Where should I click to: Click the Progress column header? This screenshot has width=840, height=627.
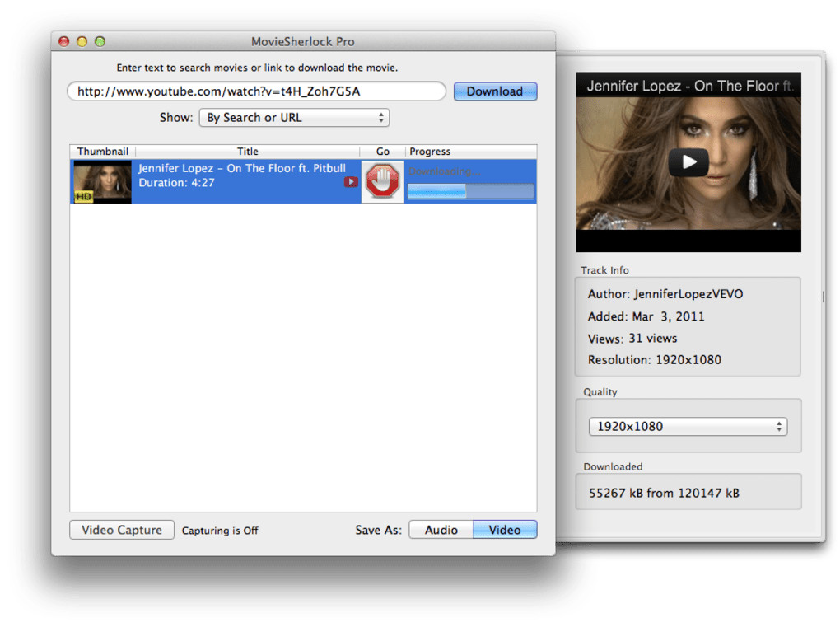pyautogui.click(x=471, y=151)
